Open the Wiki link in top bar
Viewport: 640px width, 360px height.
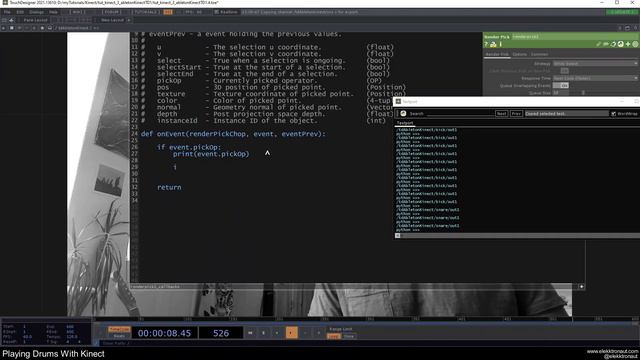[78, 12]
